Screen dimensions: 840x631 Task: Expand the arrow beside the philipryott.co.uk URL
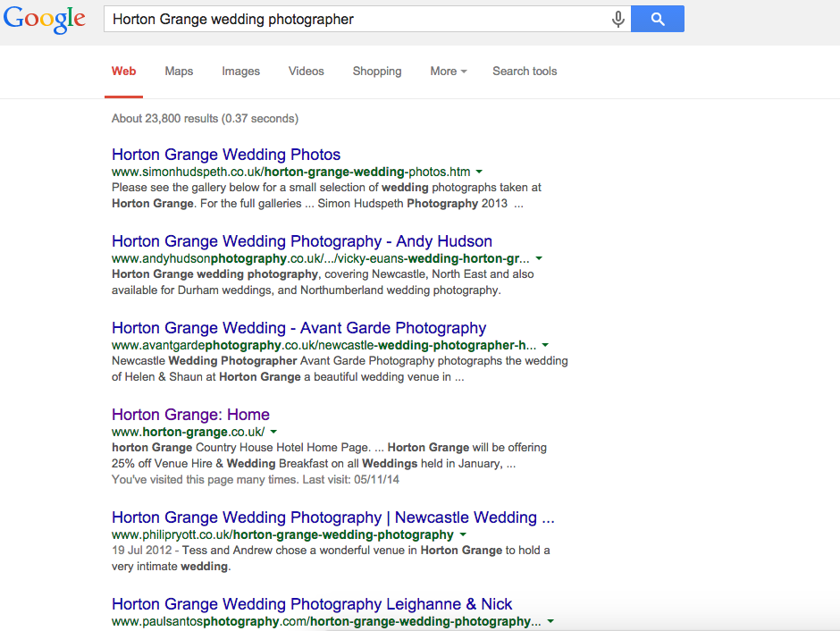coord(463,534)
